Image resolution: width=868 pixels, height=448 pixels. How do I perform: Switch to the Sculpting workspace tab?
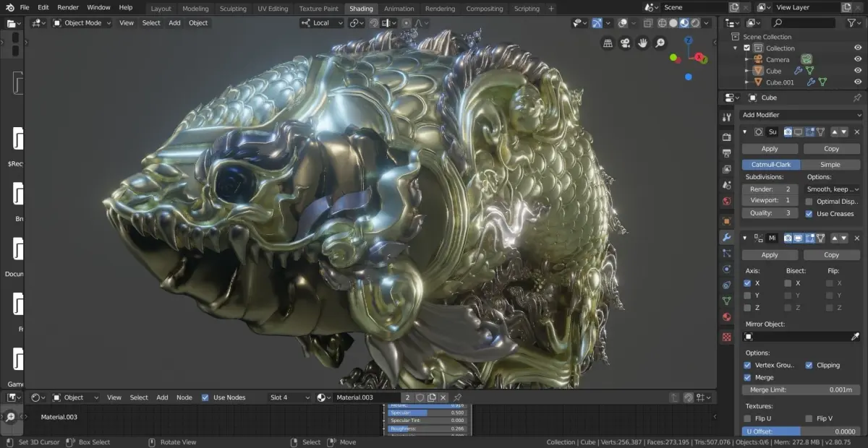pyautogui.click(x=233, y=9)
